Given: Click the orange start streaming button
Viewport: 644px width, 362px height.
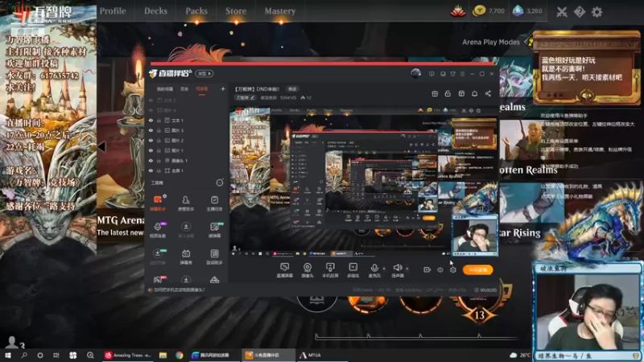Looking at the screenshot, I should (x=477, y=269).
